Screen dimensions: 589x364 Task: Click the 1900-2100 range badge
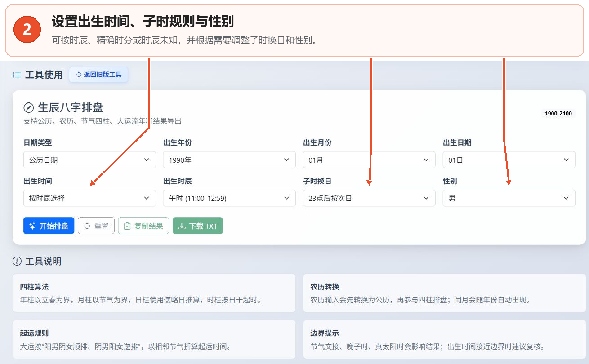click(x=558, y=114)
